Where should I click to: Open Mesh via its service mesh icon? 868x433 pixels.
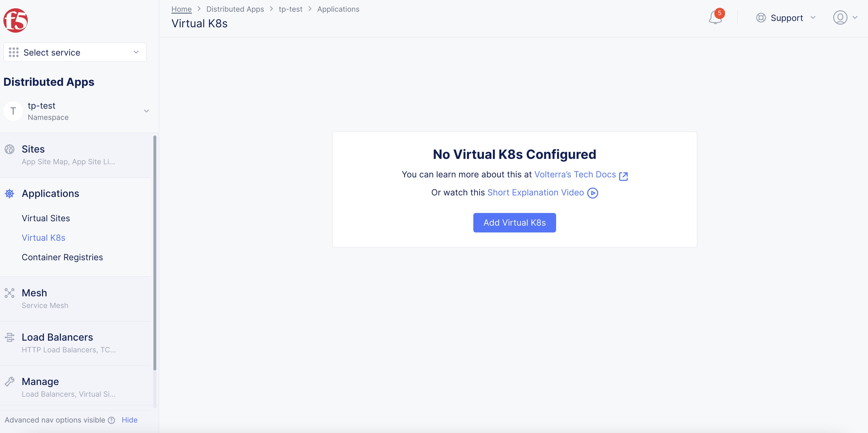coord(9,293)
